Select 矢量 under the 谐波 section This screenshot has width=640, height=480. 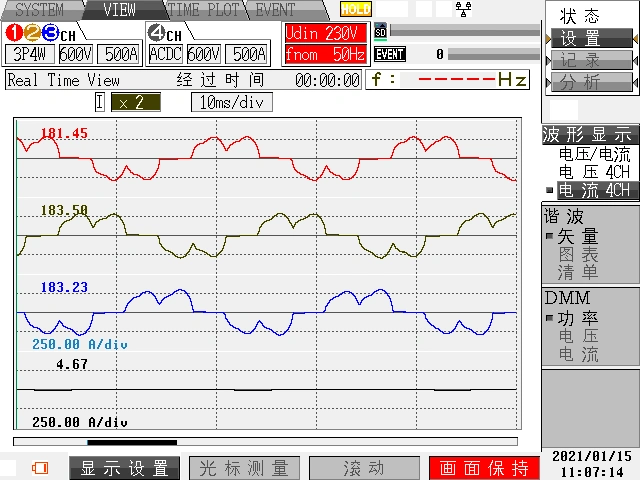click(x=578, y=237)
